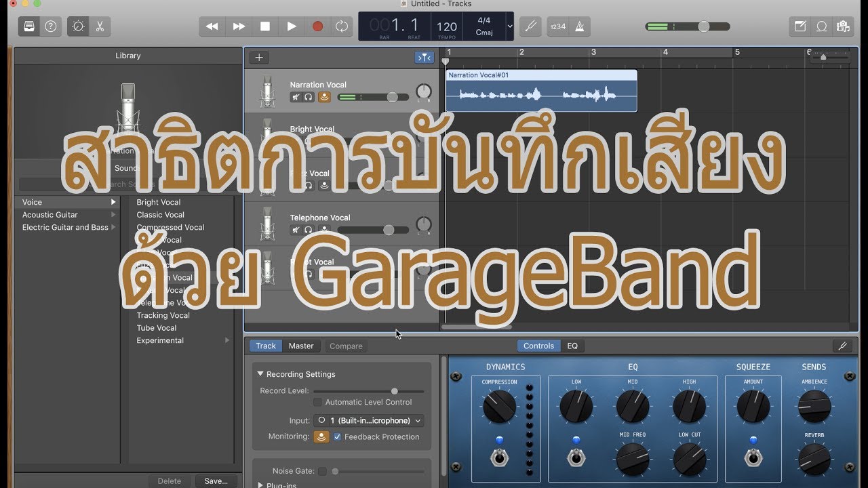Enable input monitoring on Telephone Vocal track
868x488 pixels.
[324, 230]
